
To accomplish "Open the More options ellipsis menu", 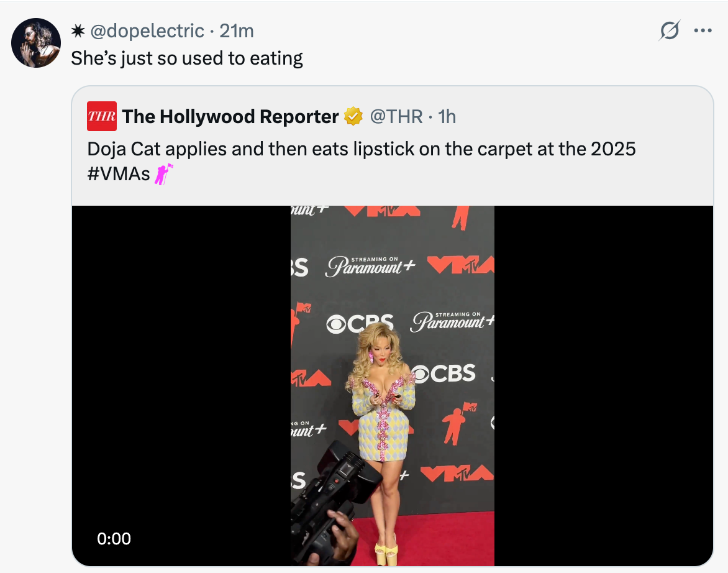I will coord(703,30).
